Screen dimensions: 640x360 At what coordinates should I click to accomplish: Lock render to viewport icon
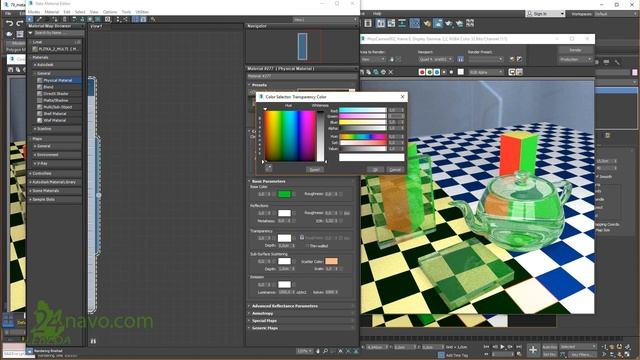(x=460, y=60)
